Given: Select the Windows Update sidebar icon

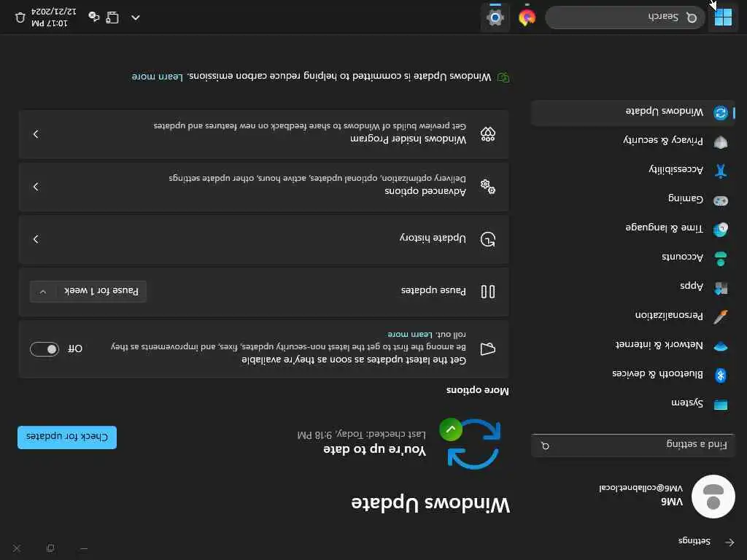Looking at the screenshot, I should coord(720,113).
